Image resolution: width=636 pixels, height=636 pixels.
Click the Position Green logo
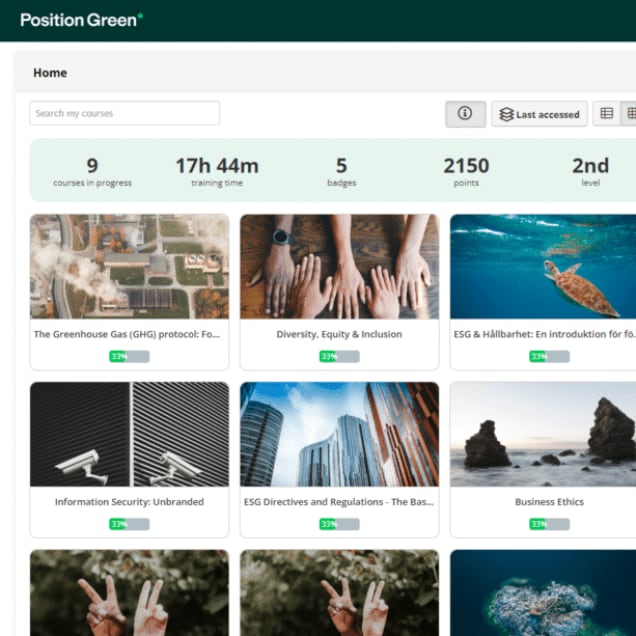click(81, 19)
